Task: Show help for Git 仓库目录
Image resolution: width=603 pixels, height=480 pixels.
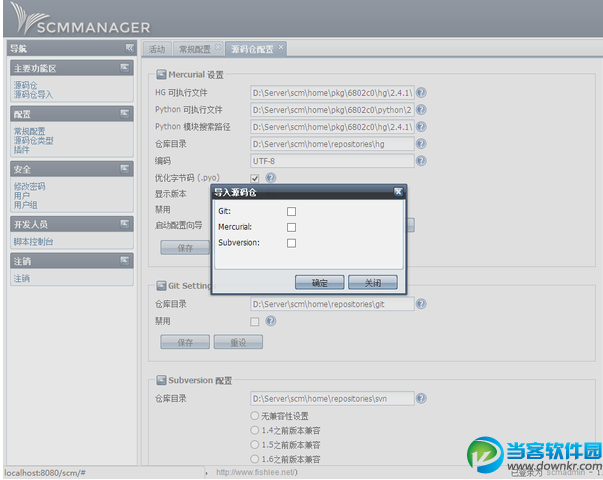Action: tap(421, 303)
